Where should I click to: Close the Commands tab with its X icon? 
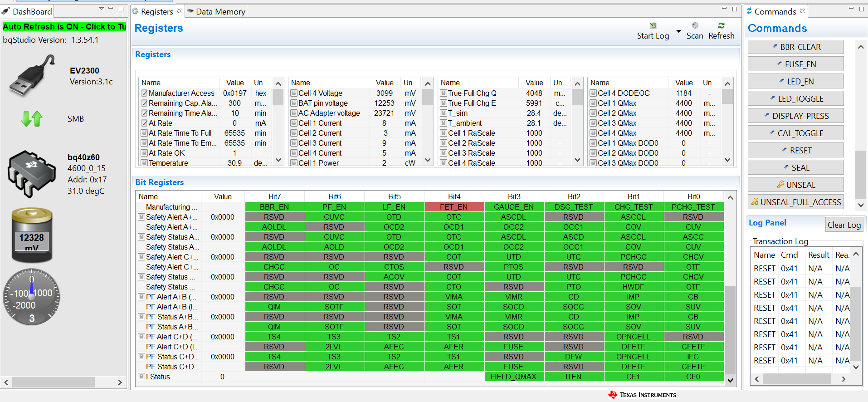pyautogui.click(x=802, y=11)
